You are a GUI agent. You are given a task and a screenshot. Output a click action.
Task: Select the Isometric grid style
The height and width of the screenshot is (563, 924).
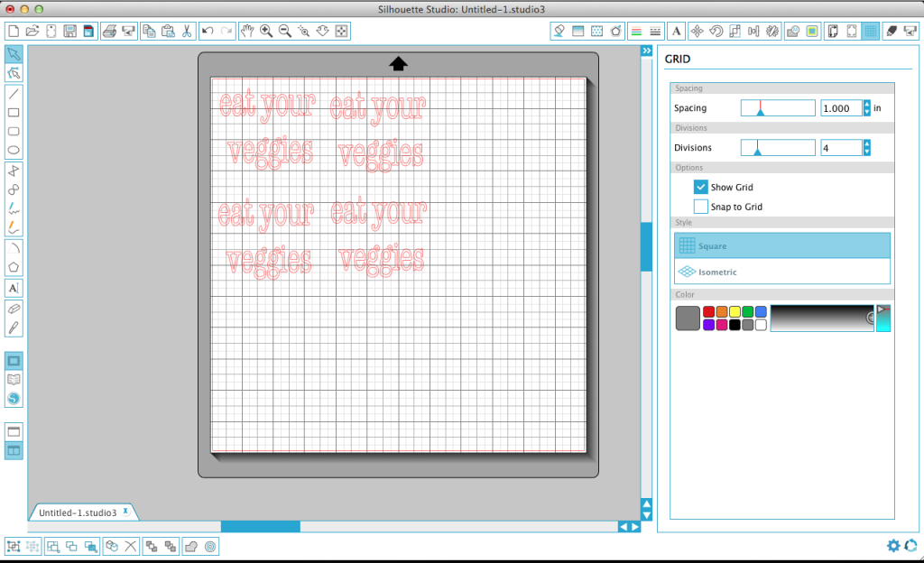782,272
